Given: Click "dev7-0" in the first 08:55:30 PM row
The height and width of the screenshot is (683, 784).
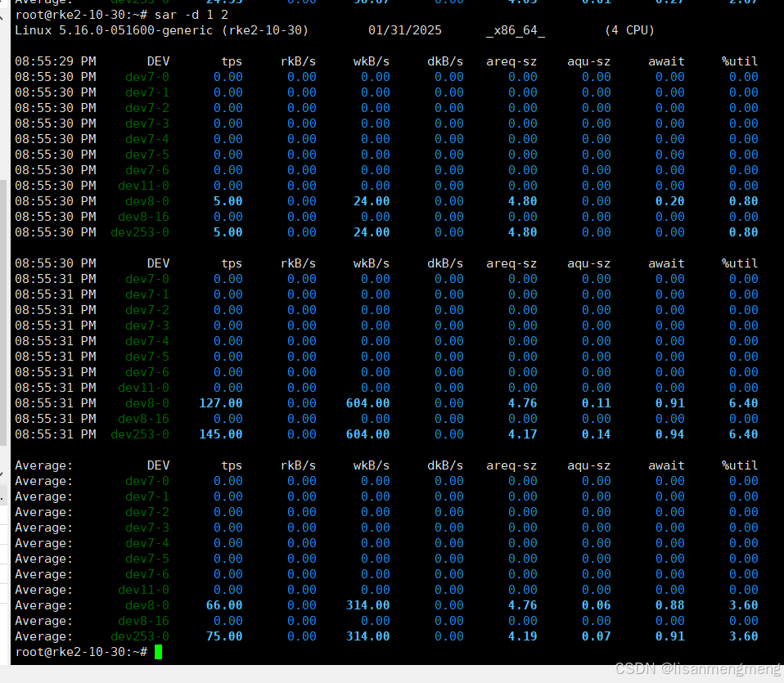Looking at the screenshot, I should (x=147, y=77).
